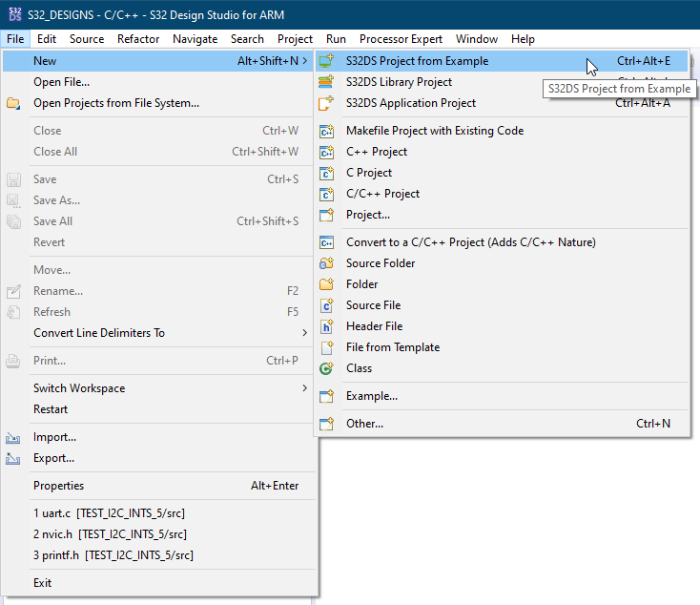Select Source Folder entry
This screenshot has width=700, height=605.
click(x=502, y=263)
